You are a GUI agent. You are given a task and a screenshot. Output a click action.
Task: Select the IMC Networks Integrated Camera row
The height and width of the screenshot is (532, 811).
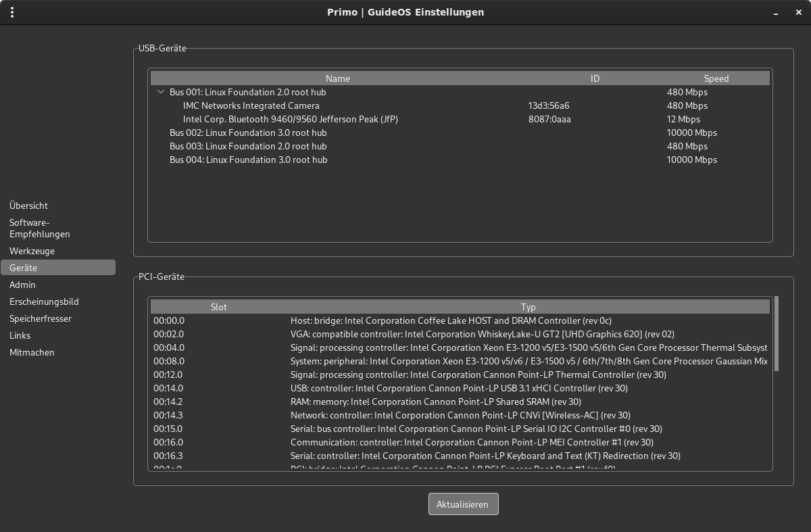(251, 105)
